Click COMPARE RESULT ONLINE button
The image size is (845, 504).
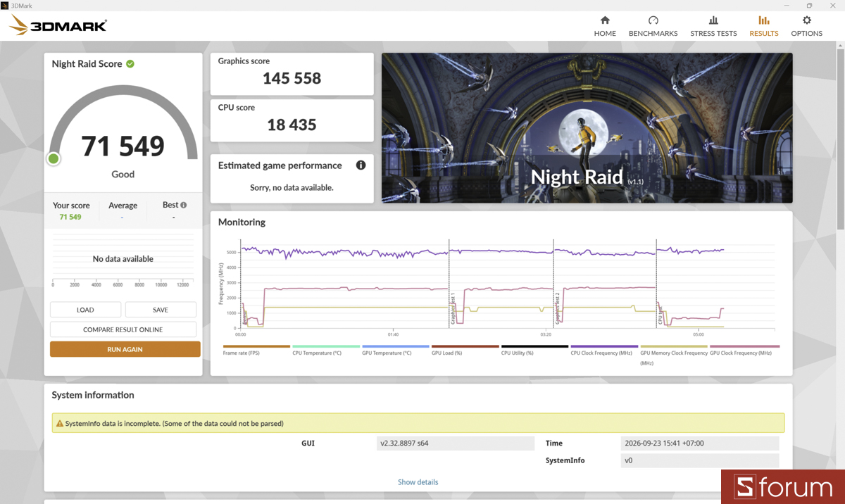tap(123, 329)
